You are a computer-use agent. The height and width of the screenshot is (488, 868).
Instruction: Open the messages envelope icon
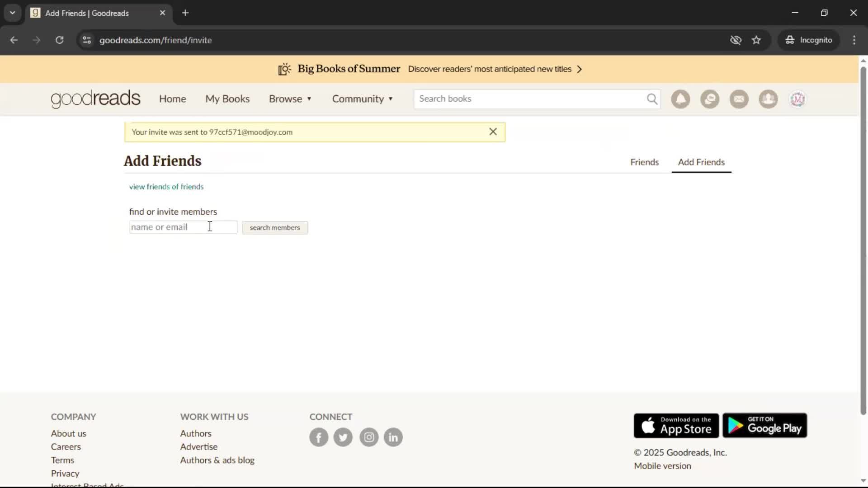click(x=739, y=99)
